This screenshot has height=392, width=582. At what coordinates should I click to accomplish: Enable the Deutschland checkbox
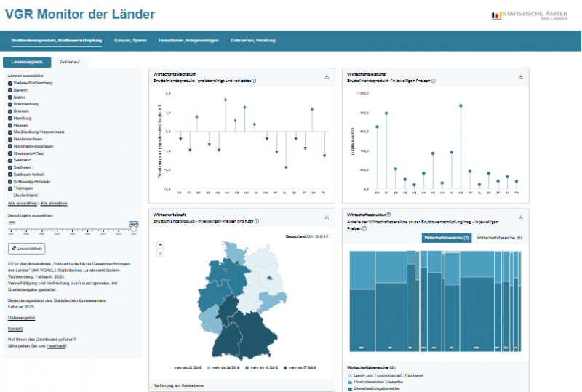coord(10,195)
